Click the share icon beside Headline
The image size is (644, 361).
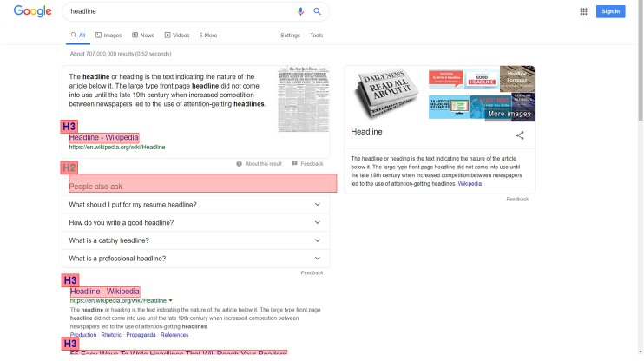click(x=520, y=135)
